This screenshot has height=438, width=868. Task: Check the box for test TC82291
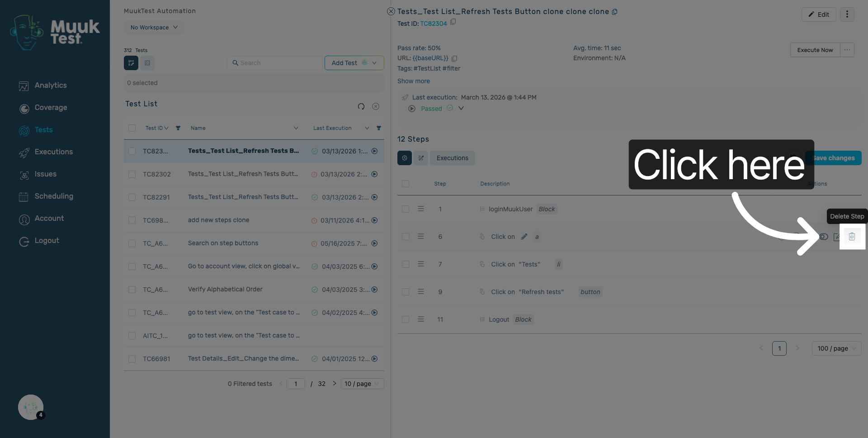[132, 197]
